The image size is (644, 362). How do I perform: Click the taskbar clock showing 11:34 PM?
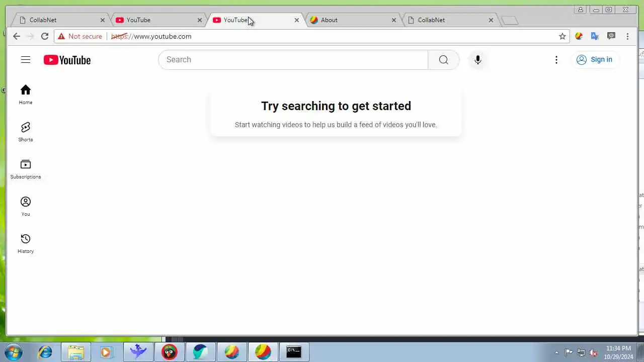pos(619,352)
